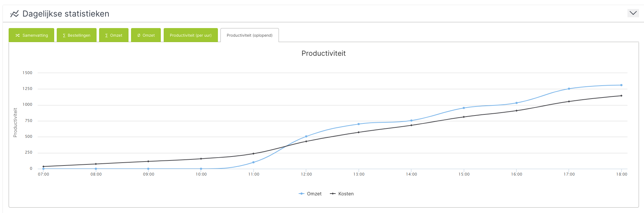Select the Productiviteit (oplopend) tab
Viewport: 644px width, 213px height.
249,35
